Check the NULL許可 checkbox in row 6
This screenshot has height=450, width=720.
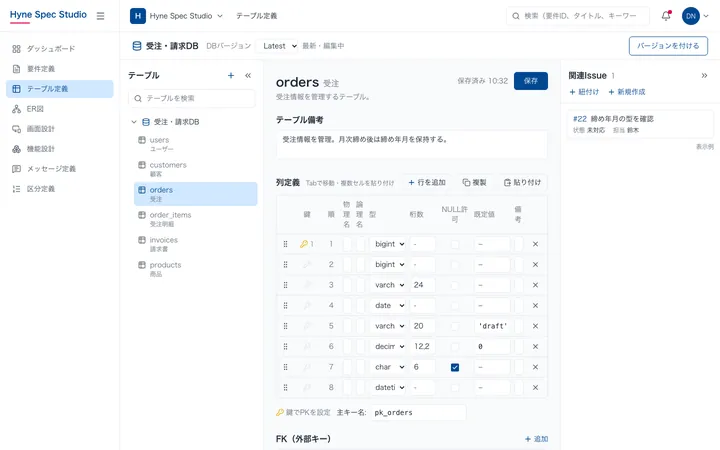click(455, 347)
